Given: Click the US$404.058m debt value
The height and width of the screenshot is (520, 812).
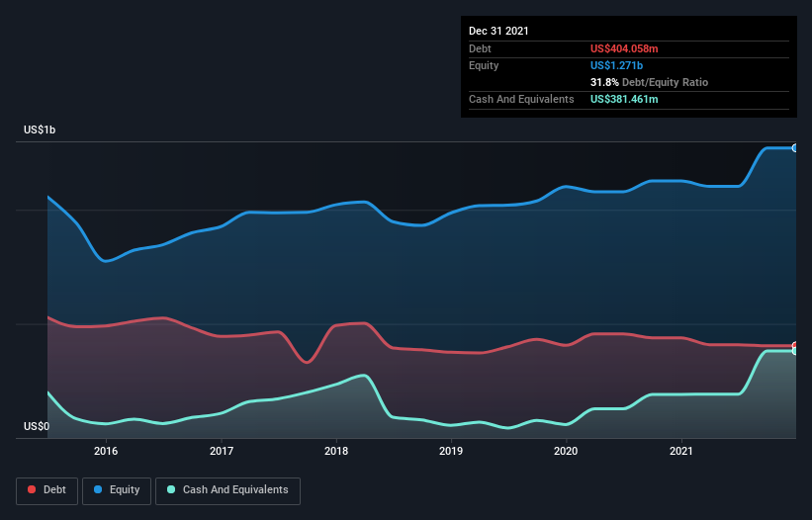Looking at the screenshot, I should (x=624, y=48).
